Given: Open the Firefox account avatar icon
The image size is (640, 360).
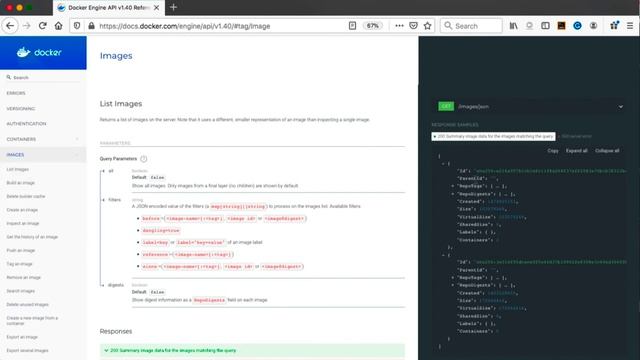Looking at the screenshot, I should tap(593, 26).
